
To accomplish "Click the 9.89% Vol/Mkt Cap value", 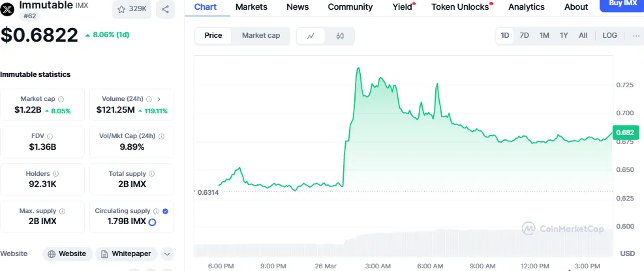I will pyautogui.click(x=132, y=147).
